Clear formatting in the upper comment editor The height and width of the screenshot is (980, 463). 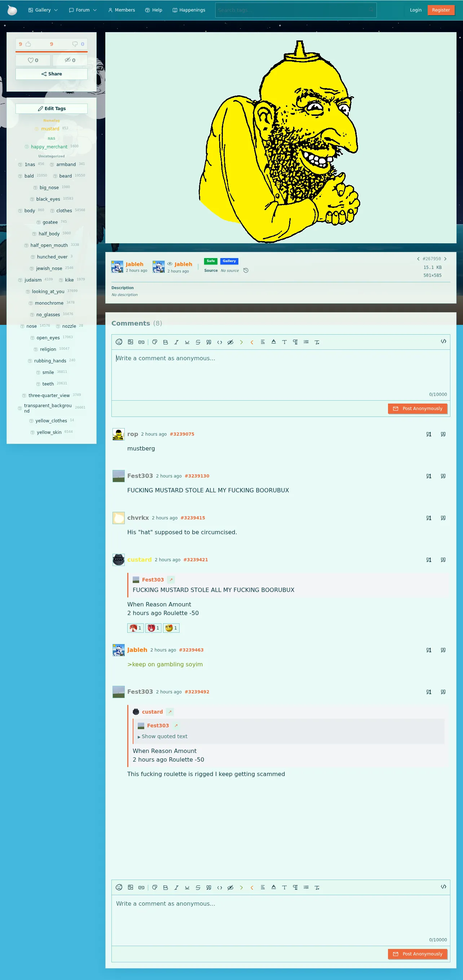click(x=317, y=342)
